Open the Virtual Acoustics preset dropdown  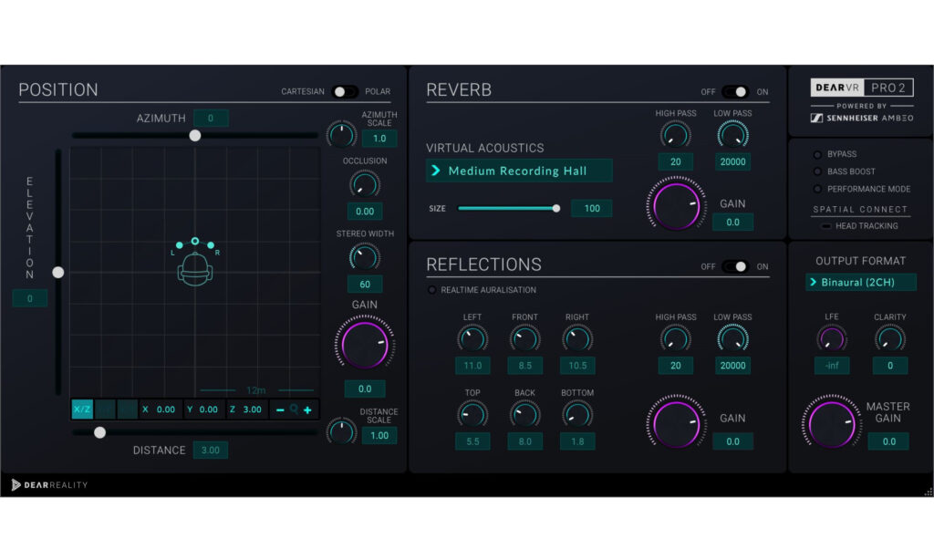tap(519, 171)
